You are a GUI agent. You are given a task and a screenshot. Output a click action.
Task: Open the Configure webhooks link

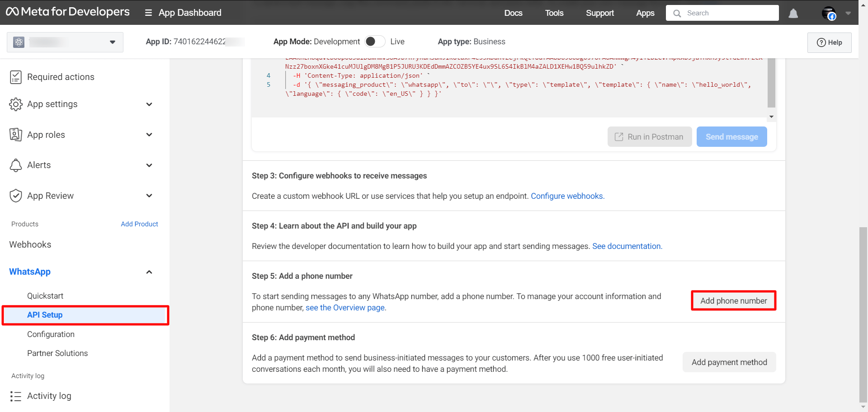567,196
